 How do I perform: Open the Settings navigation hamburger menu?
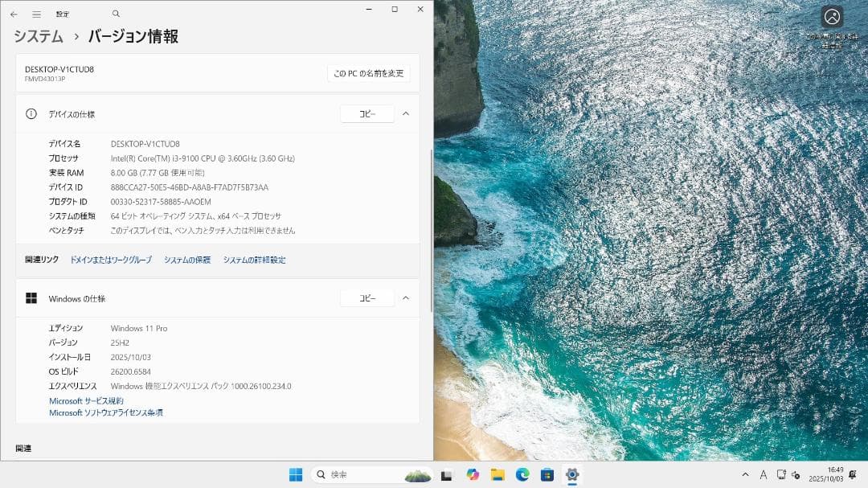pyautogui.click(x=36, y=13)
